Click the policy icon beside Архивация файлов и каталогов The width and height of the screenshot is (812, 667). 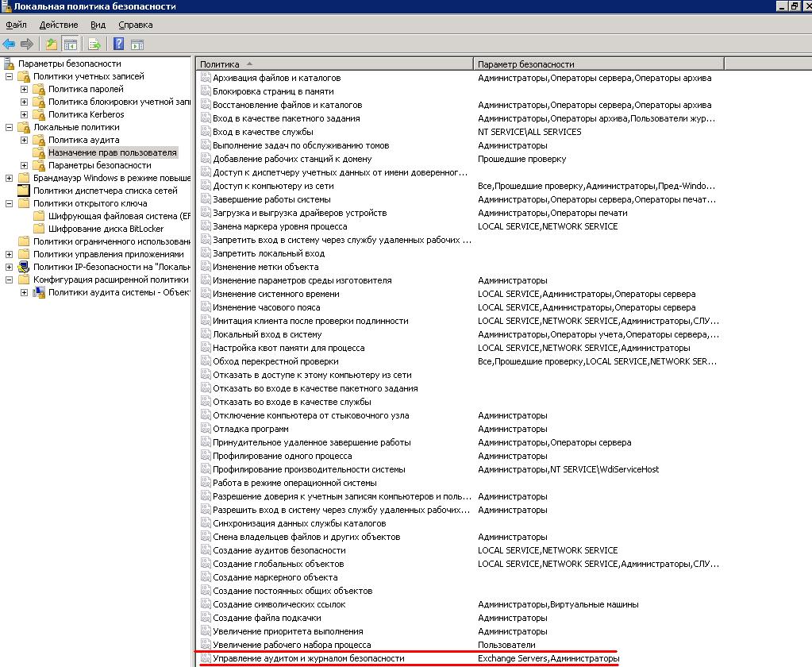206,78
